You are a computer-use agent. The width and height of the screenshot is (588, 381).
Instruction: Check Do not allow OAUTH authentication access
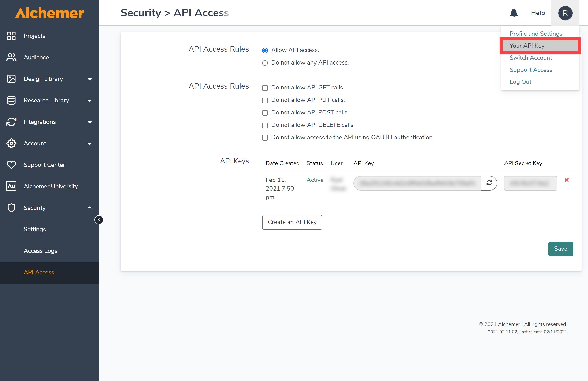point(265,137)
